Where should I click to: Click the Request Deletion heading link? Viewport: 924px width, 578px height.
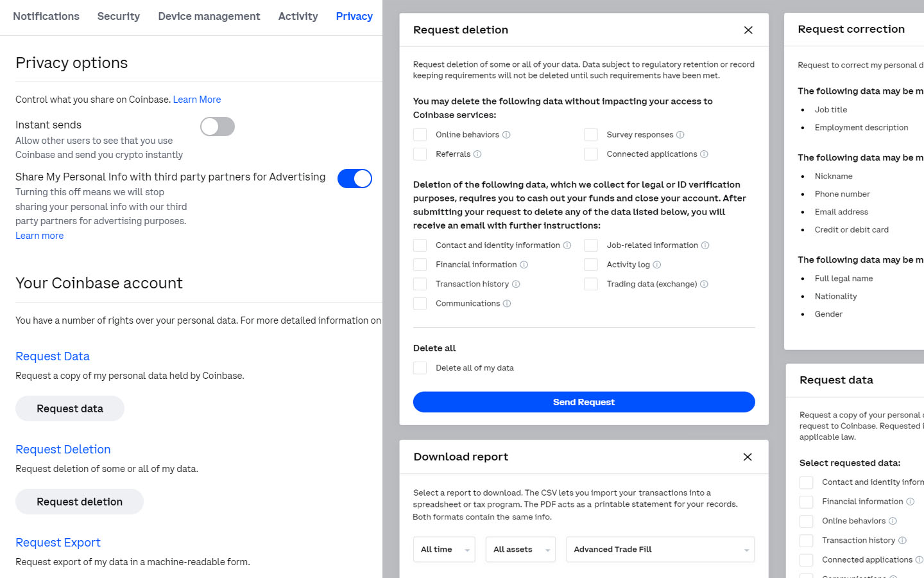point(63,450)
